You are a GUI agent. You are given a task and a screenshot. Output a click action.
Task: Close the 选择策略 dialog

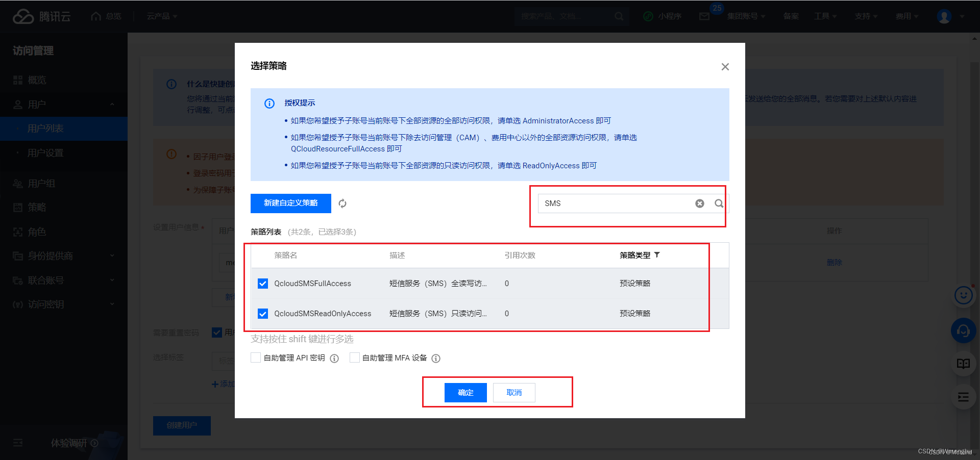point(725,67)
